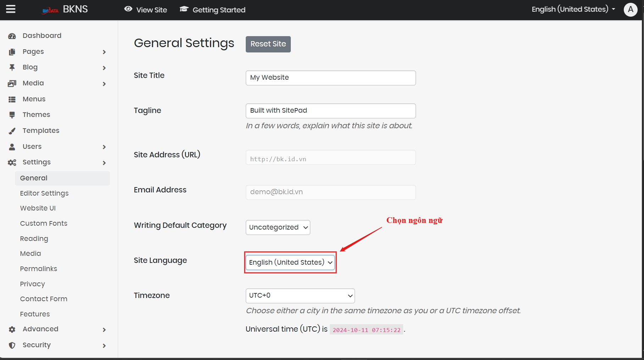Image resolution: width=644 pixels, height=360 pixels.
Task: Open the Writing Default Category dropdown
Action: pyautogui.click(x=278, y=227)
